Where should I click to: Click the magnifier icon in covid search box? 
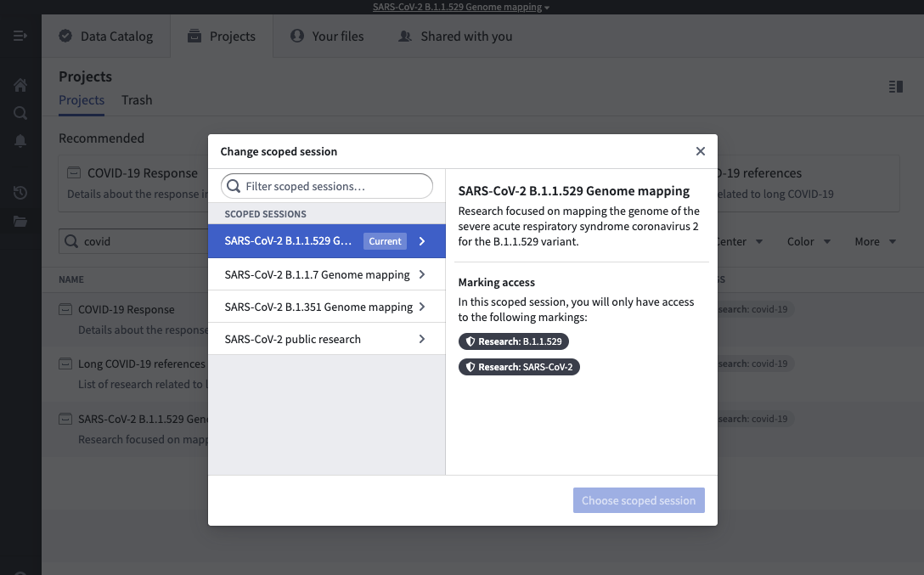click(71, 241)
